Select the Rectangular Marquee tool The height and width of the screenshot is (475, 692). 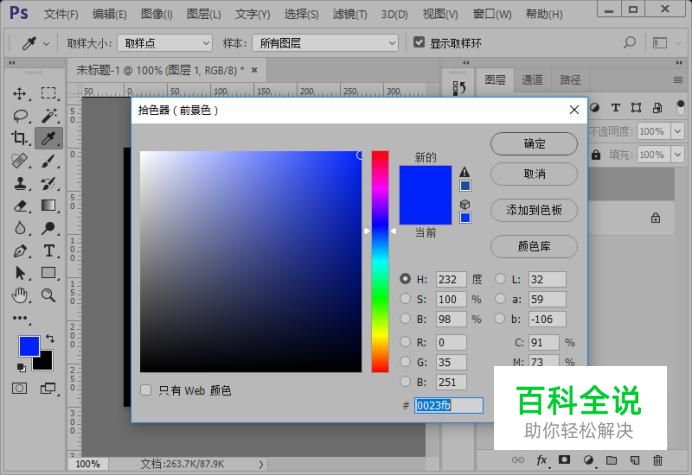point(49,93)
